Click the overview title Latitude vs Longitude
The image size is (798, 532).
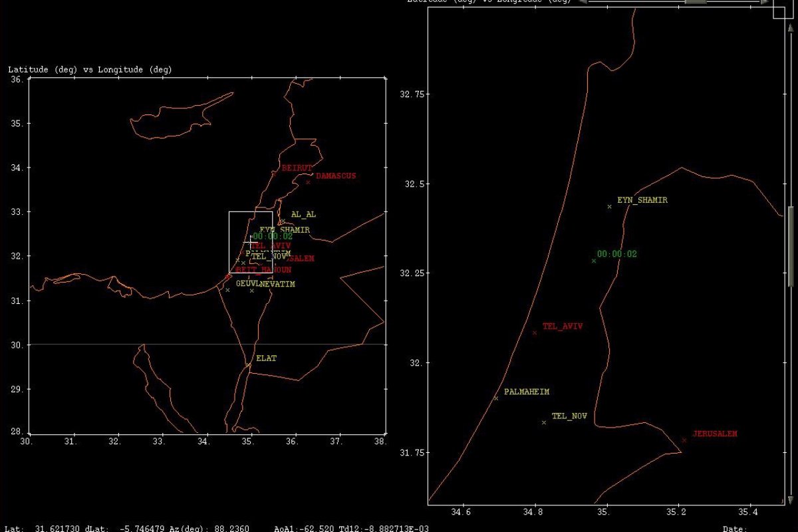[90, 69]
